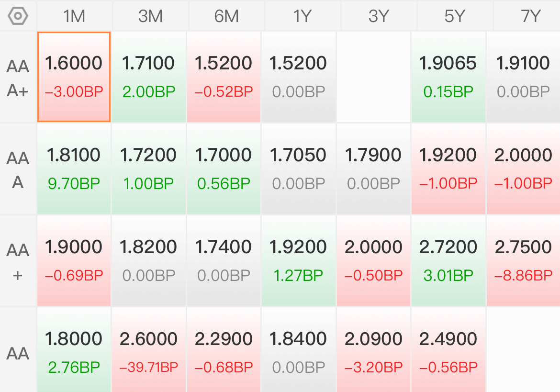
Task: Click AAA+ 3M cell showing 1.7100
Action: (149, 77)
